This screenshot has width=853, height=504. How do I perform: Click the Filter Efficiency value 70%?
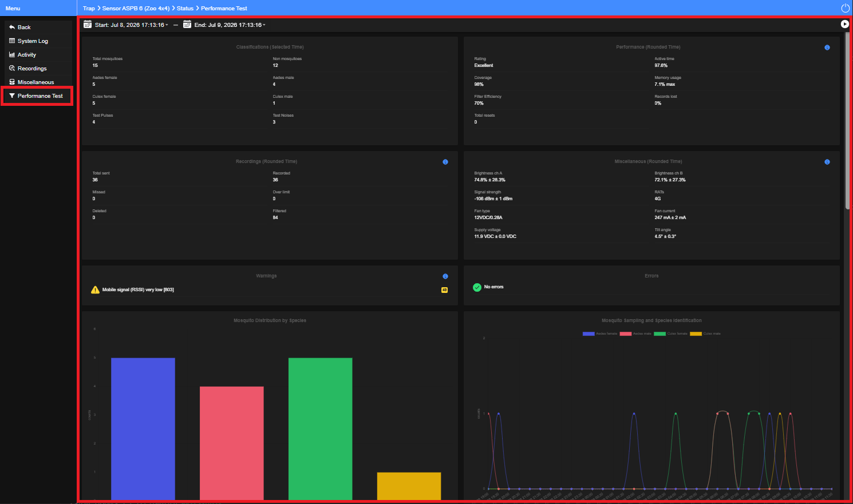point(479,104)
